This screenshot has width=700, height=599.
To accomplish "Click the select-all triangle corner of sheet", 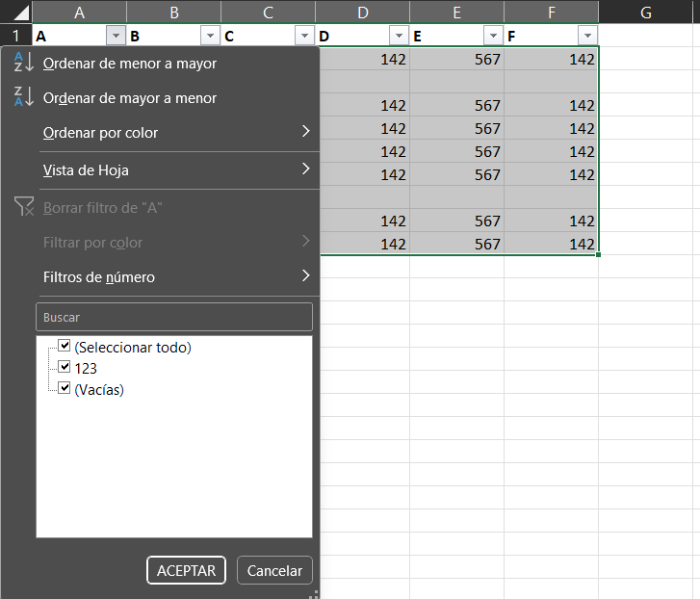I will 21,13.
